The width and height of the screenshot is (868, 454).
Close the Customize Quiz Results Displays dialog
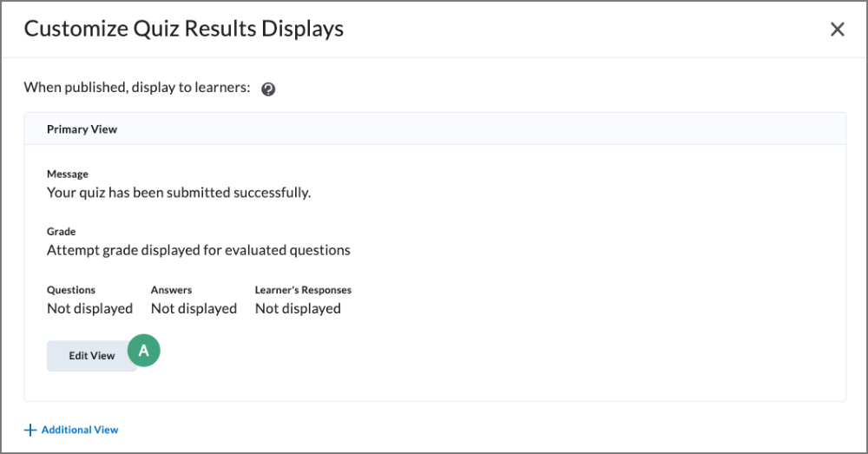click(x=837, y=30)
